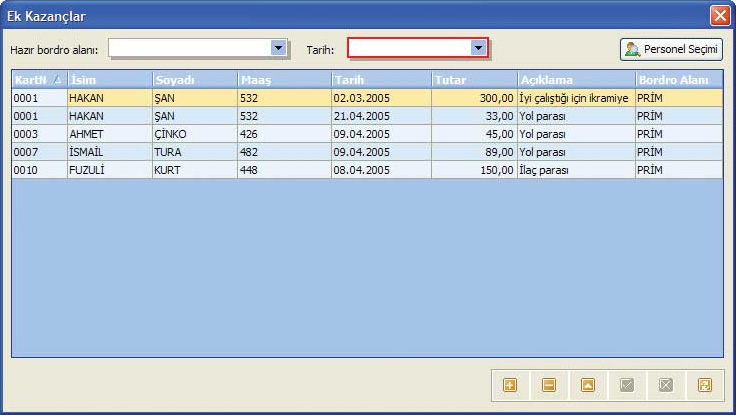The width and height of the screenshot is (736, 415).
Task: Open the Hazır bordro alanı dropdown
Action: coord(278,48)
